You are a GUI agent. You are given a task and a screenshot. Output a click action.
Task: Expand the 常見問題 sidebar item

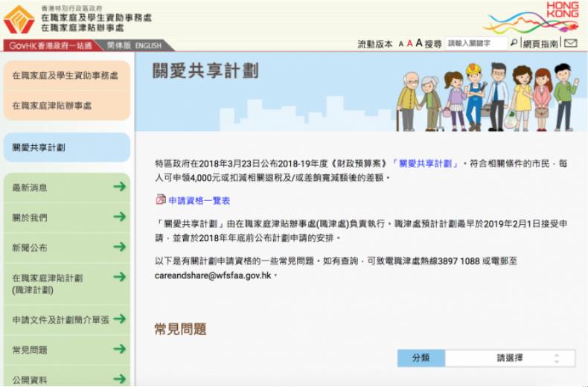coord(119,349)
